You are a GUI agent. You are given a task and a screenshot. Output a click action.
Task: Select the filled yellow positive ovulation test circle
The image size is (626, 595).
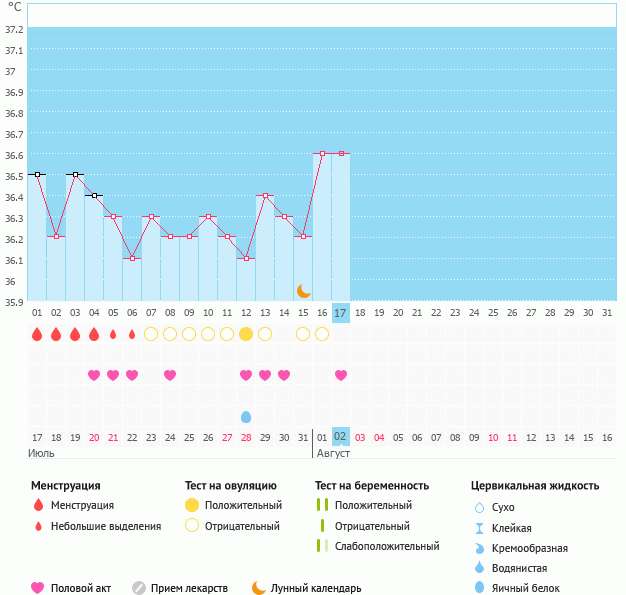click(x=246, y=334)
